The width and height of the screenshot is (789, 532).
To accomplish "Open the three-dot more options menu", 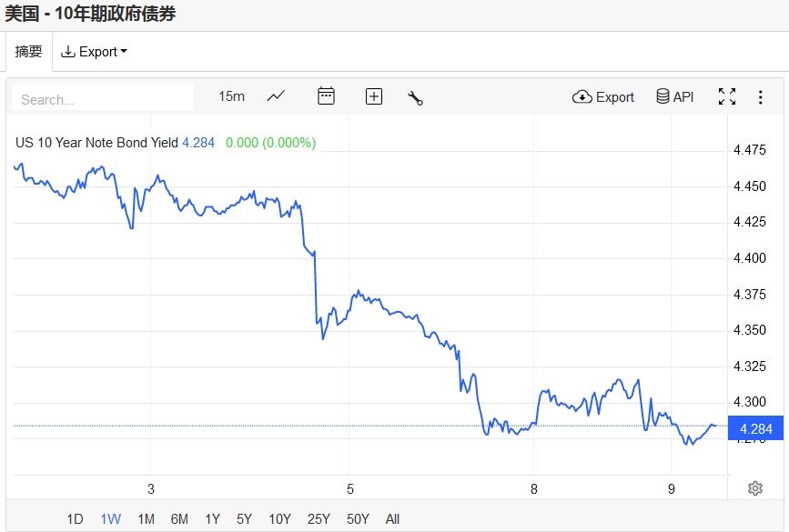I will click(x=761, y=97).
